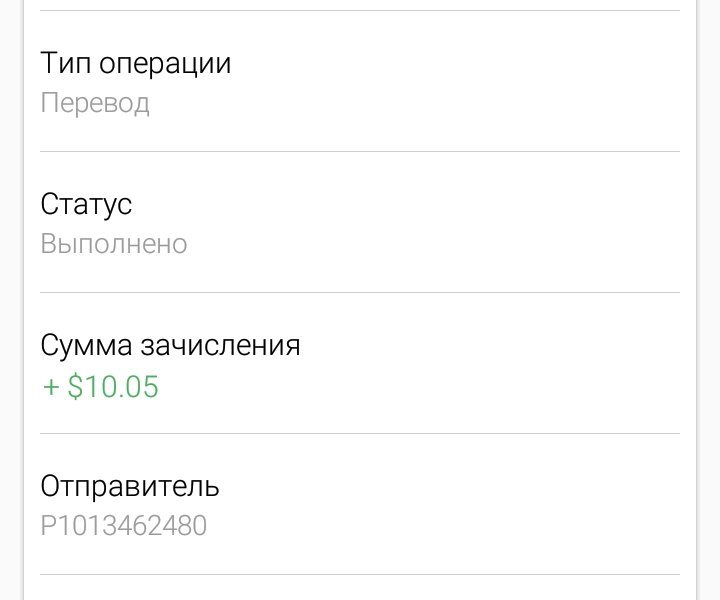Click the divider line below P1013462480

click(x=360, y=574)
